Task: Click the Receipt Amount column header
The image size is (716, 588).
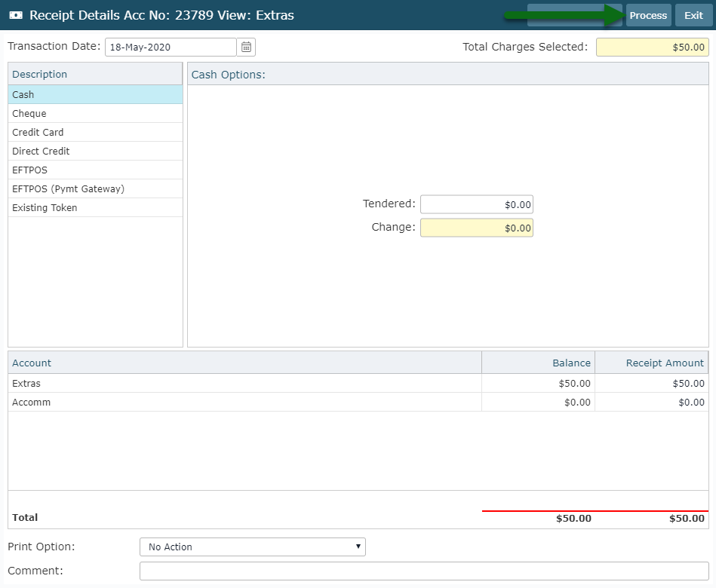Action: point(652,363)
